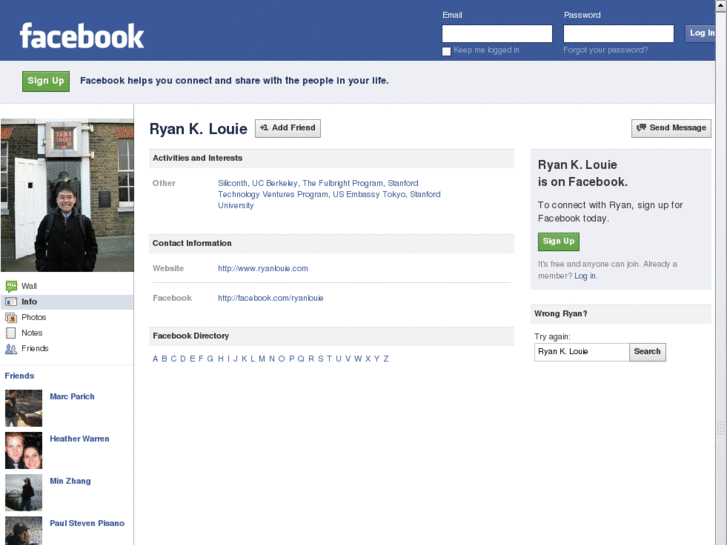Visit http://www.ryanlouie.com website link

coord(263,269)
